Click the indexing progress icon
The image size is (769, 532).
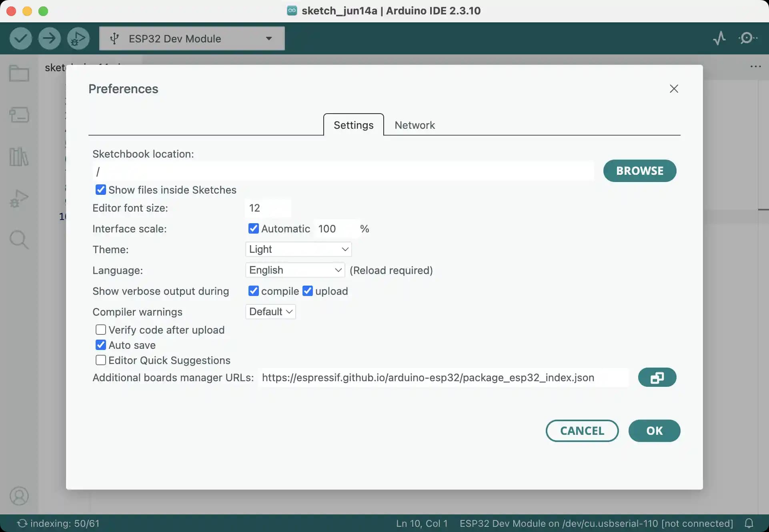(x=22, y=523)
